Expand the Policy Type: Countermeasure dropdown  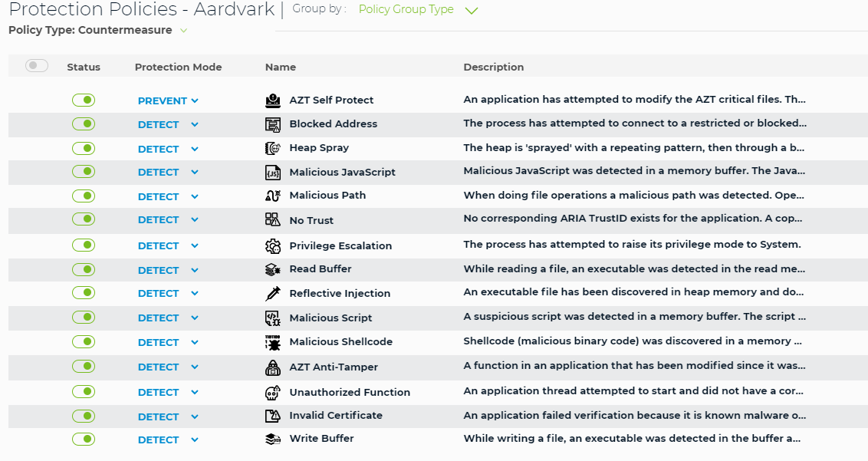click(x=98, y=30)
